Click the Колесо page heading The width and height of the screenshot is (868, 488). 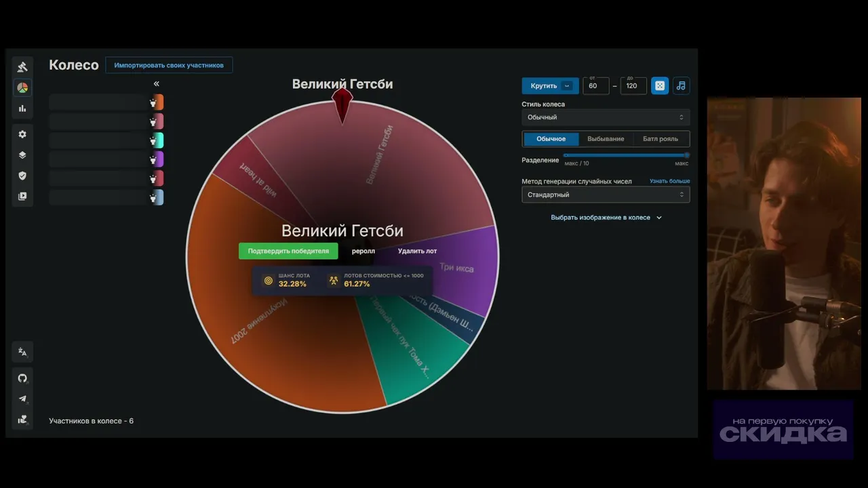pyautogui.click(x=74, y=65)
